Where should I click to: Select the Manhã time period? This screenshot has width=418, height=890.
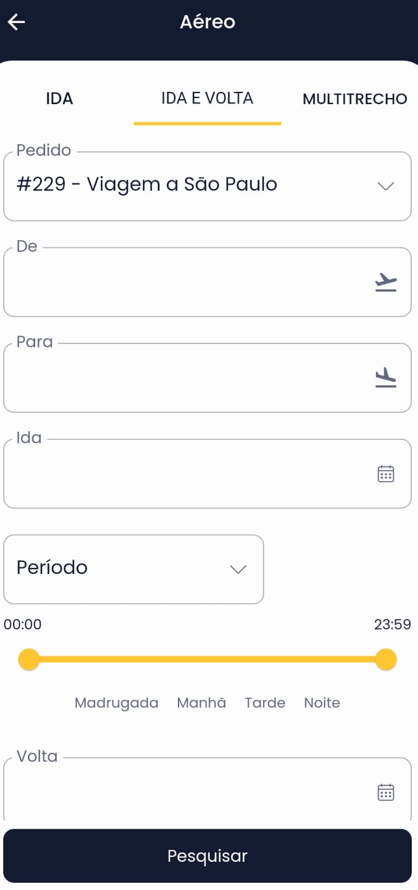202,703
